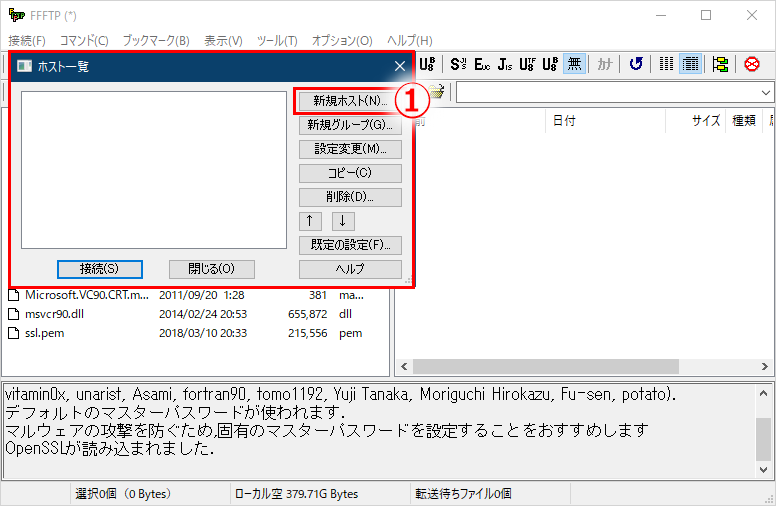Click the empty host list box
This screenshot has width=776, height=506.
point(154,170)
